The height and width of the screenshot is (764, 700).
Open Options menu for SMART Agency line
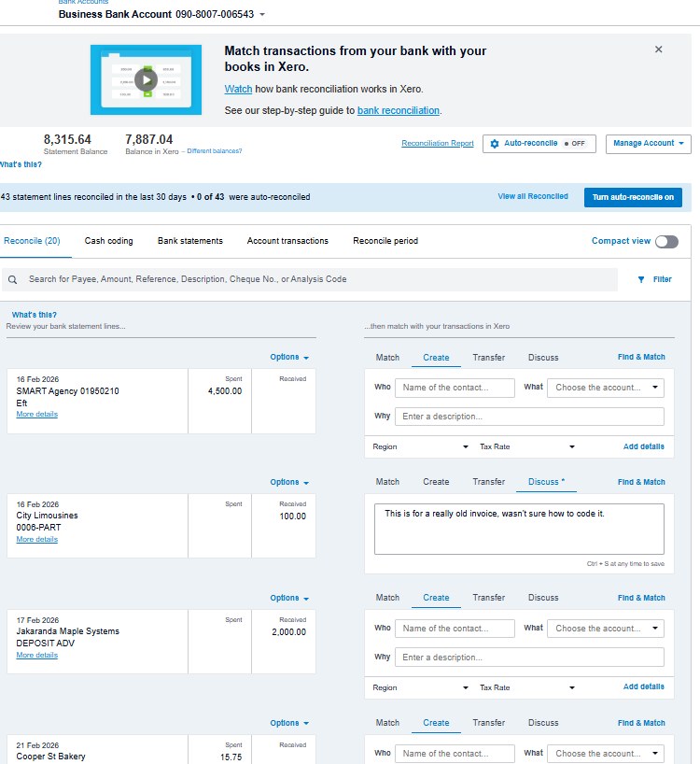(x=289, y=357)
